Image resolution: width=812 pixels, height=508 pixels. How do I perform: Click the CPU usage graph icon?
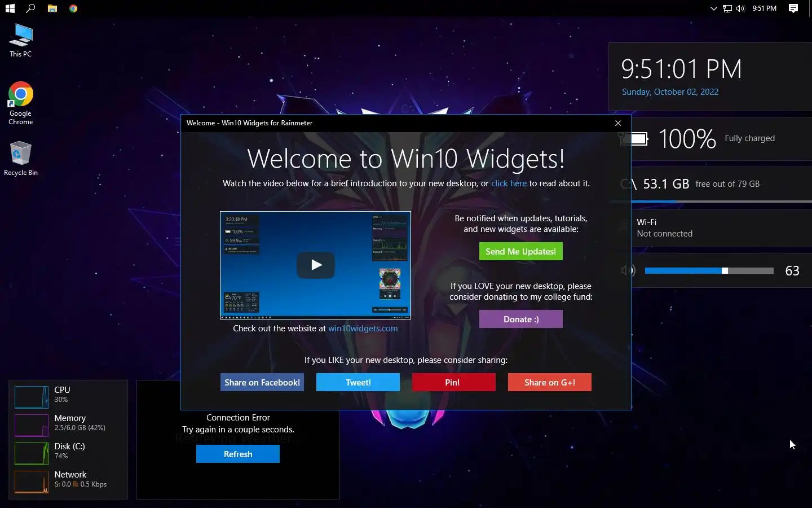(32, 397)
